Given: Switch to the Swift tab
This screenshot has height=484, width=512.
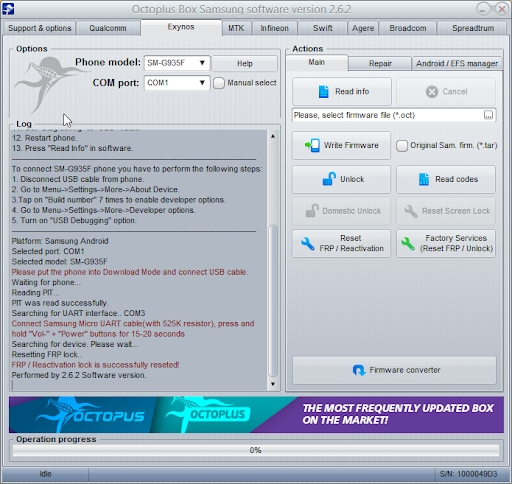Looking at the screenshot, I should [x=322, y=28].
